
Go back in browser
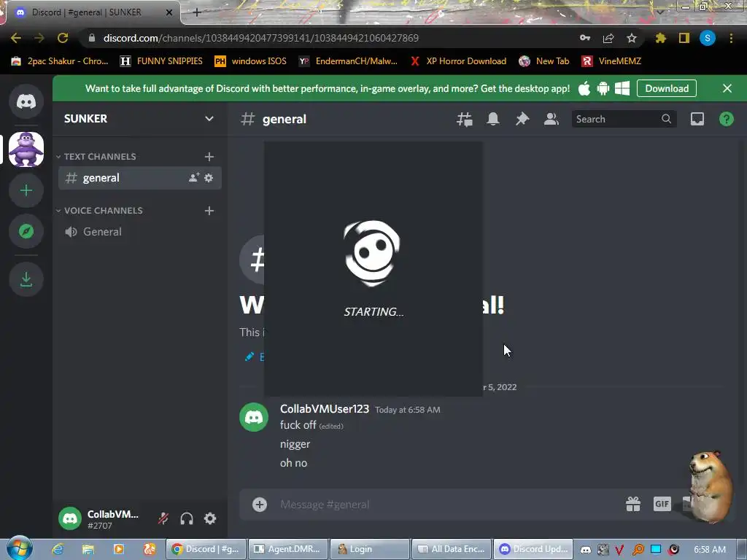(16, 38)
